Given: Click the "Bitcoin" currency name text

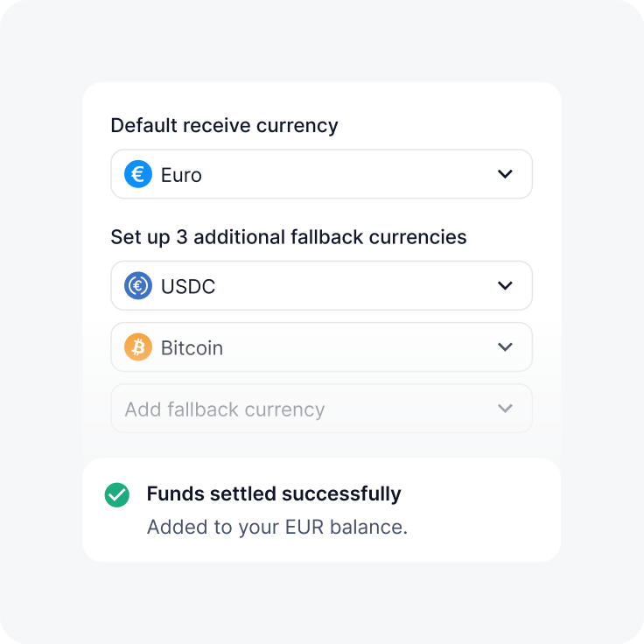Looking at the screenshot, I should [x=192, y=348].
